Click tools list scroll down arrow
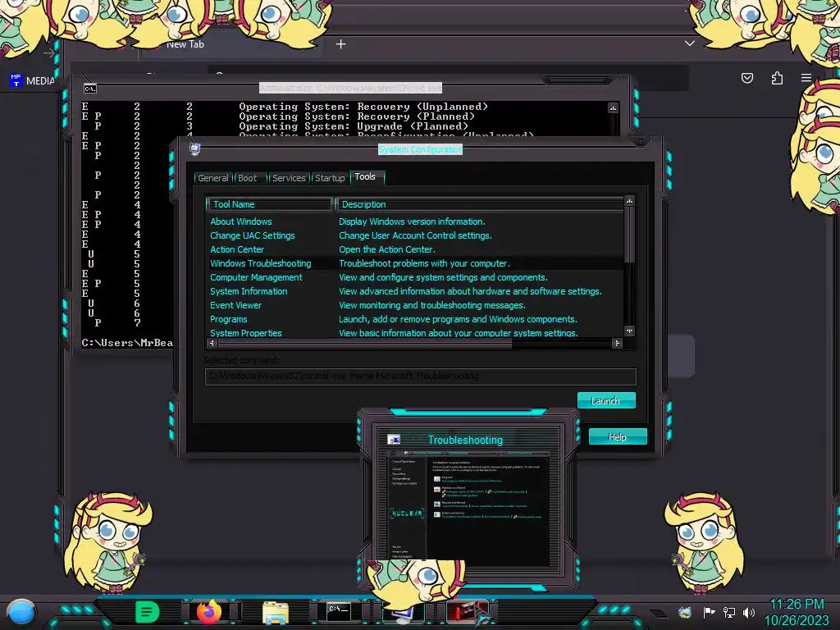The width and height of the screenshot is (840, 630). [629, 331]
